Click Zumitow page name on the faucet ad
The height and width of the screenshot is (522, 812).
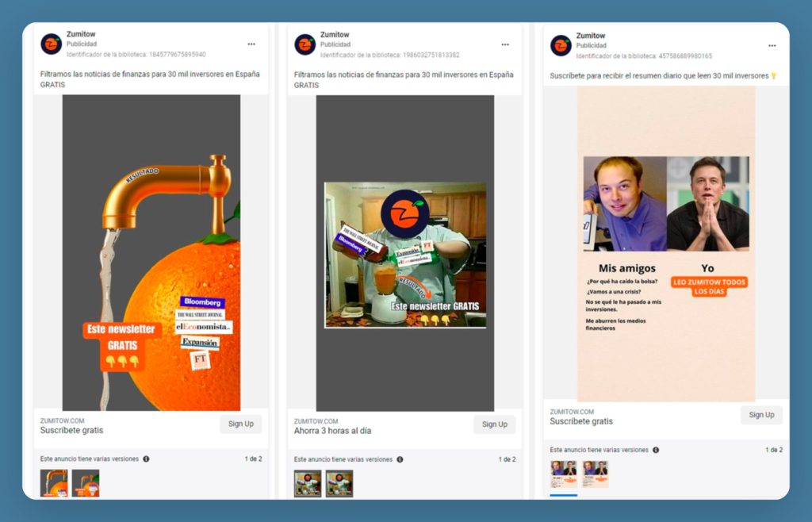(x=81, y=34)
